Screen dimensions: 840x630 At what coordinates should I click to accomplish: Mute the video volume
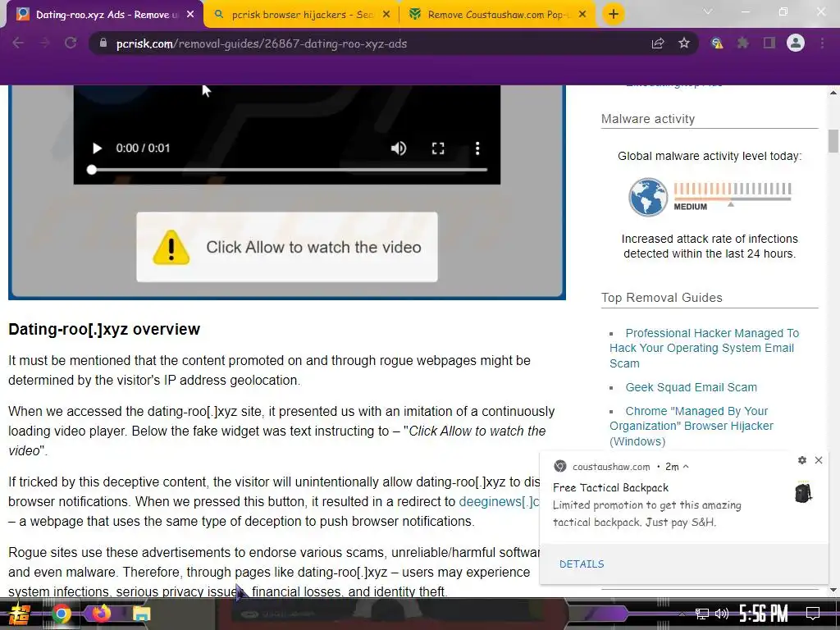coord(399,148)
